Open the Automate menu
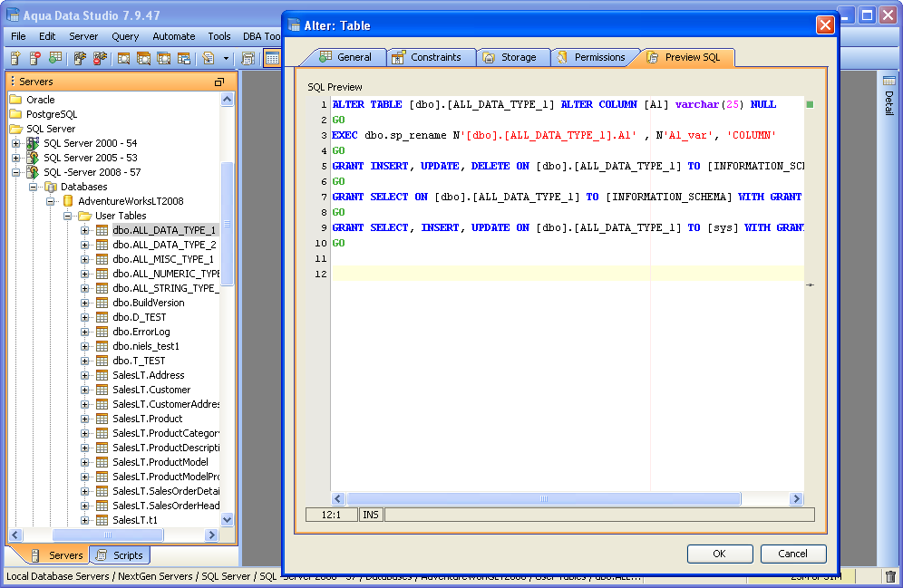 coord(173,36)
